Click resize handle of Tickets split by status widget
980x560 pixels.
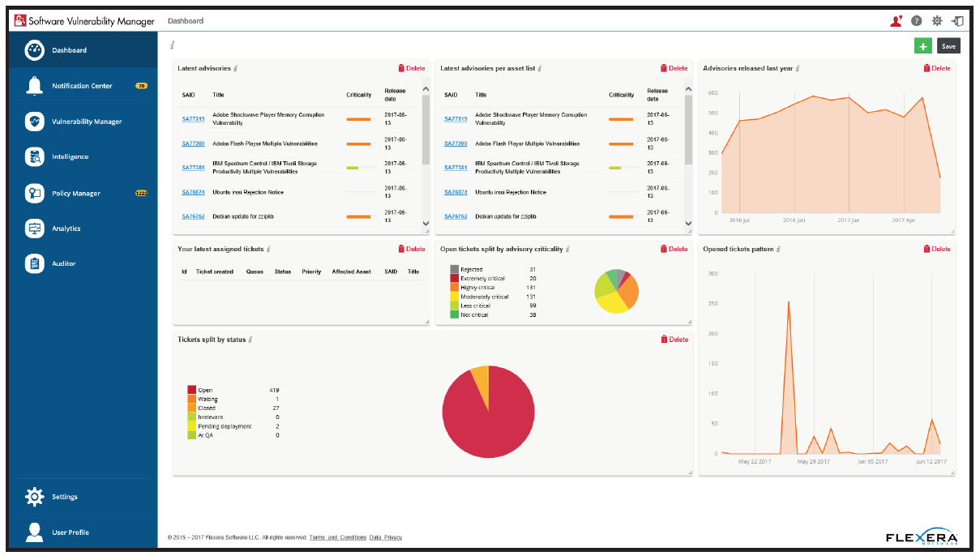coord(690,472)
